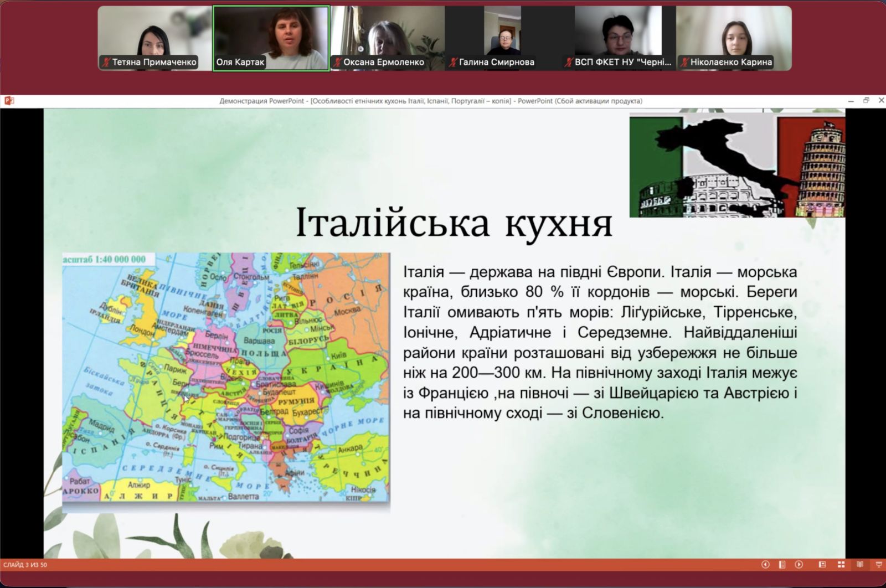Screen dimensions: 886x588
Task: Select Тетяна Примаченко participant video
Action: point(155,38)
